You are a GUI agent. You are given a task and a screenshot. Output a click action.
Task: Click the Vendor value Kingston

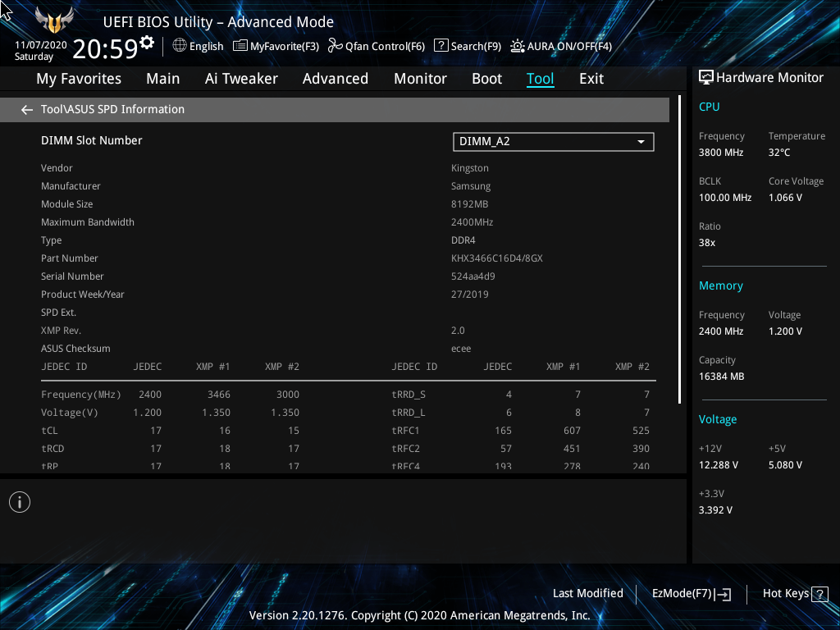(470, 168)
